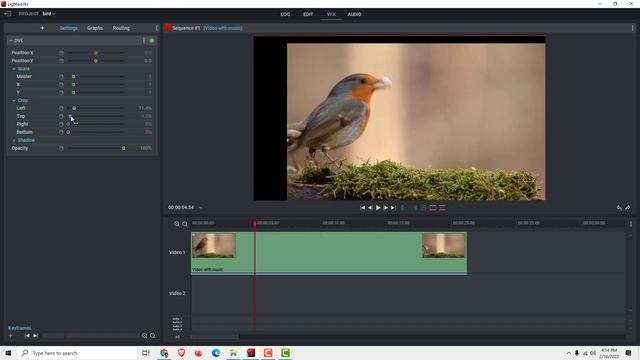Viewport: 640px width, 360px height.
Task: Select the Graphs tab in effects panel
Action: pyautogui.click(x=95, y=28)
